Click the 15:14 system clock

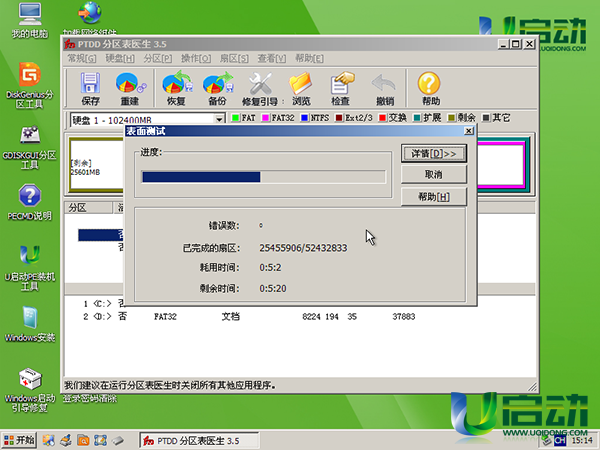coord(582,441)
